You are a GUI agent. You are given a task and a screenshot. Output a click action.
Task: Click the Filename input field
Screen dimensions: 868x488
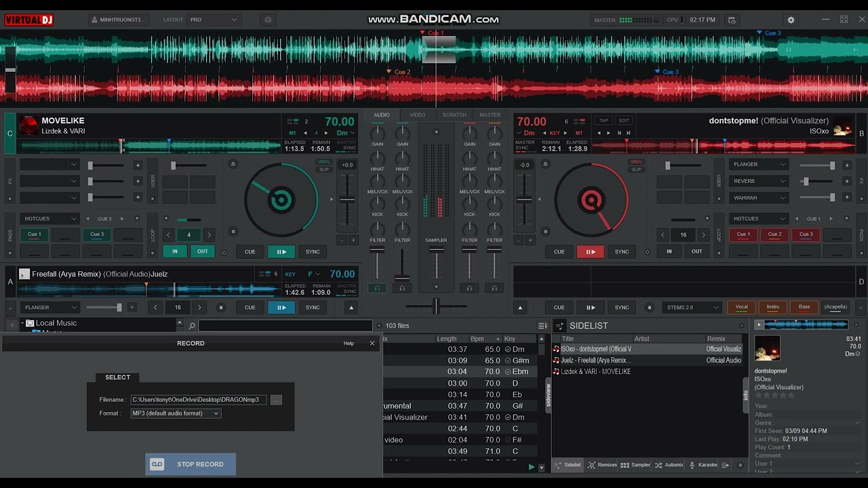click(x=199, y=400)
